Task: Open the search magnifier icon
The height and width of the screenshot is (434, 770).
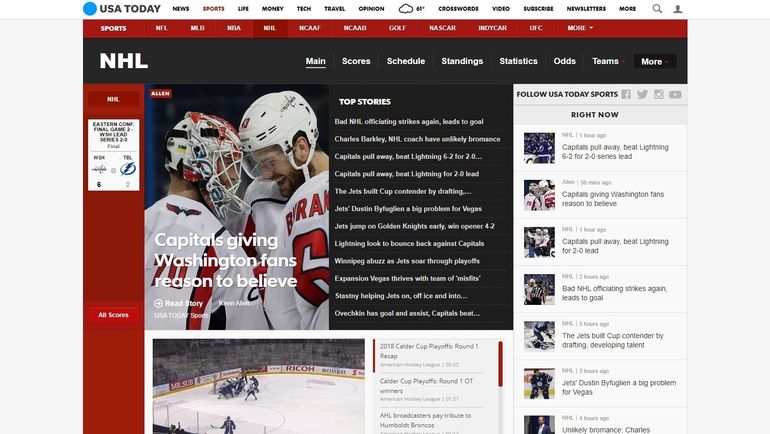Action: point(657,9)
